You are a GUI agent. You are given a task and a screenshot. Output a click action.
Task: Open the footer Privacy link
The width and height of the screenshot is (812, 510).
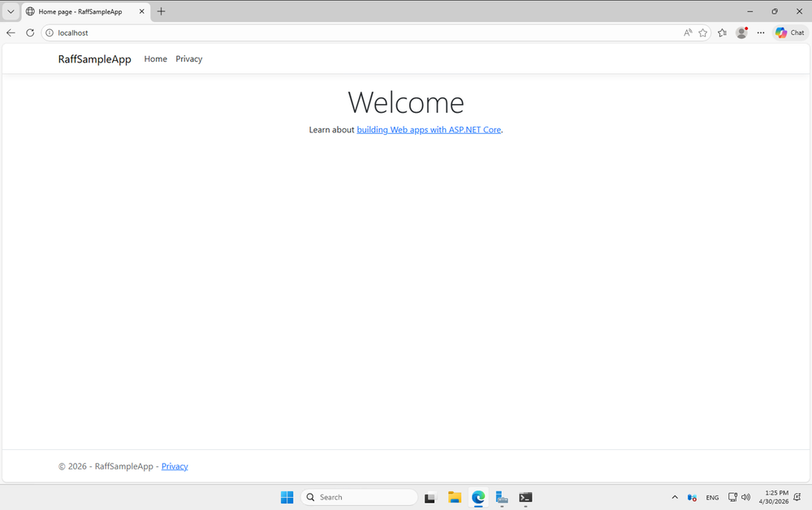point(175,466)
